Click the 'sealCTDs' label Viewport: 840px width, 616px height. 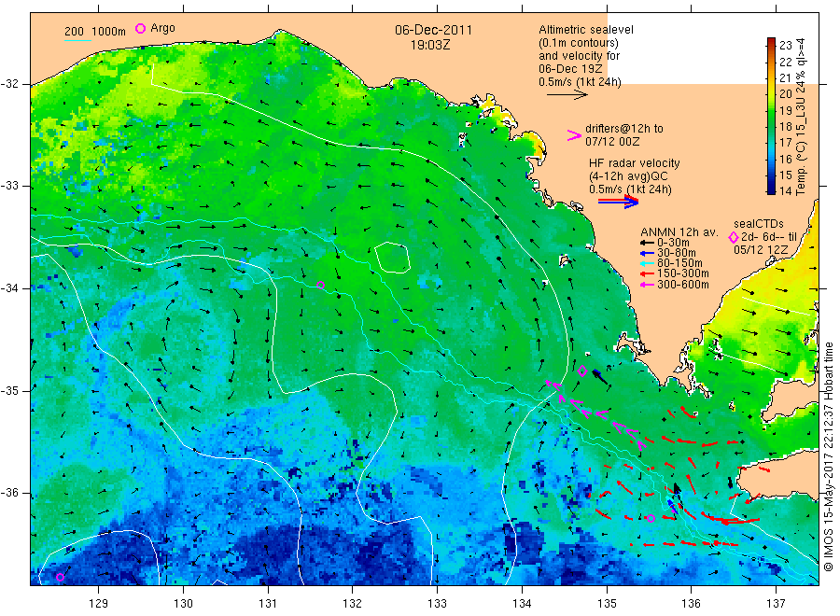point(759,224)
